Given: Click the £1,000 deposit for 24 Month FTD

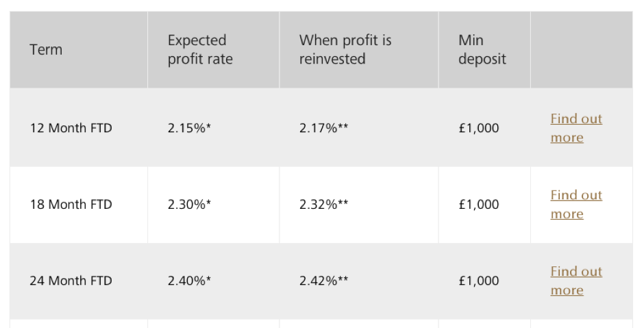Looking at the screenshot, I should click(x=479, y=281).
